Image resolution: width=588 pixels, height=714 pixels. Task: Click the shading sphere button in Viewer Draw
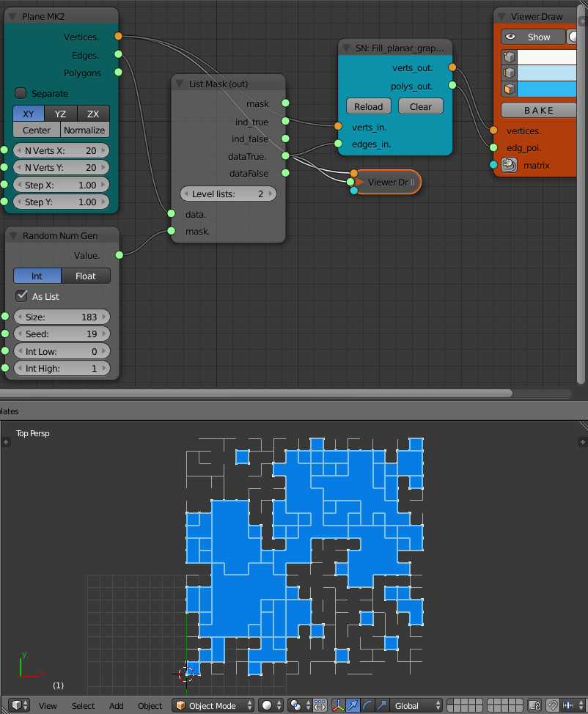572,37
